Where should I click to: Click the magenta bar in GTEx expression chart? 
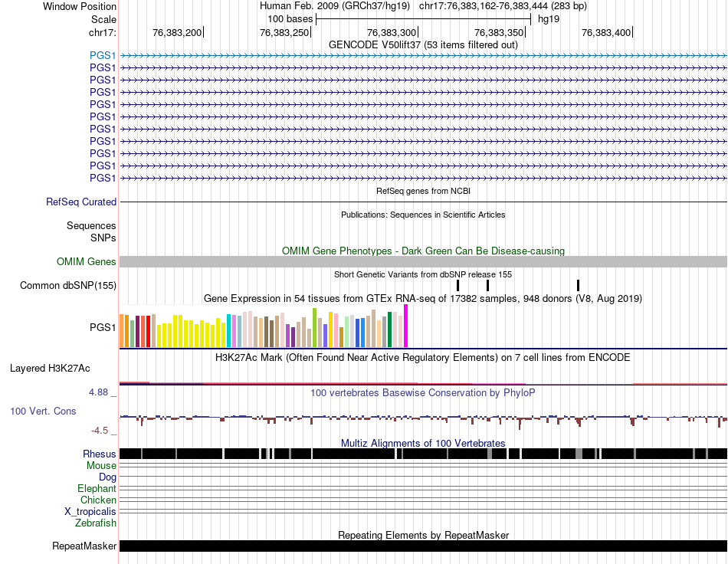pyautogui.click(x=406, y=326)
